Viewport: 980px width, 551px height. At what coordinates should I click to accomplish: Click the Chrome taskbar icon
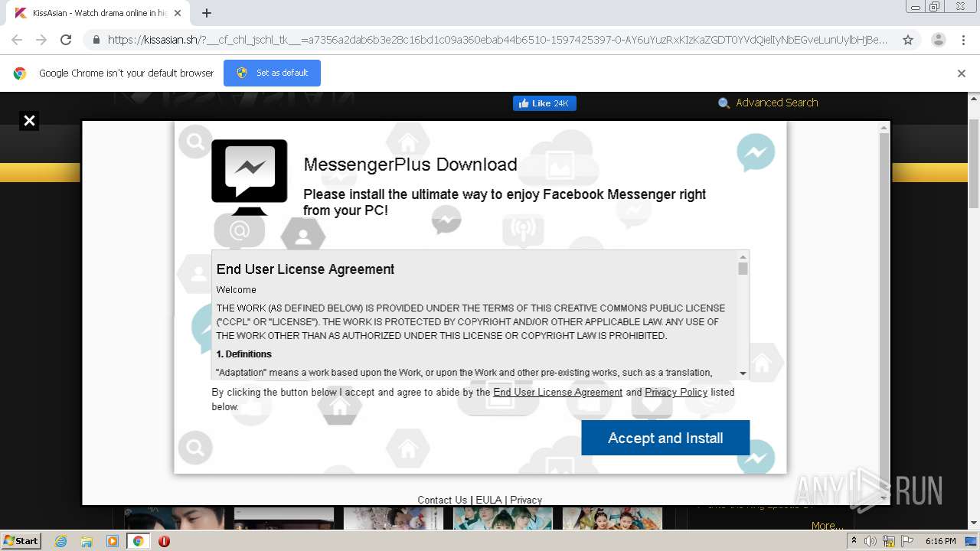point(138,541)
